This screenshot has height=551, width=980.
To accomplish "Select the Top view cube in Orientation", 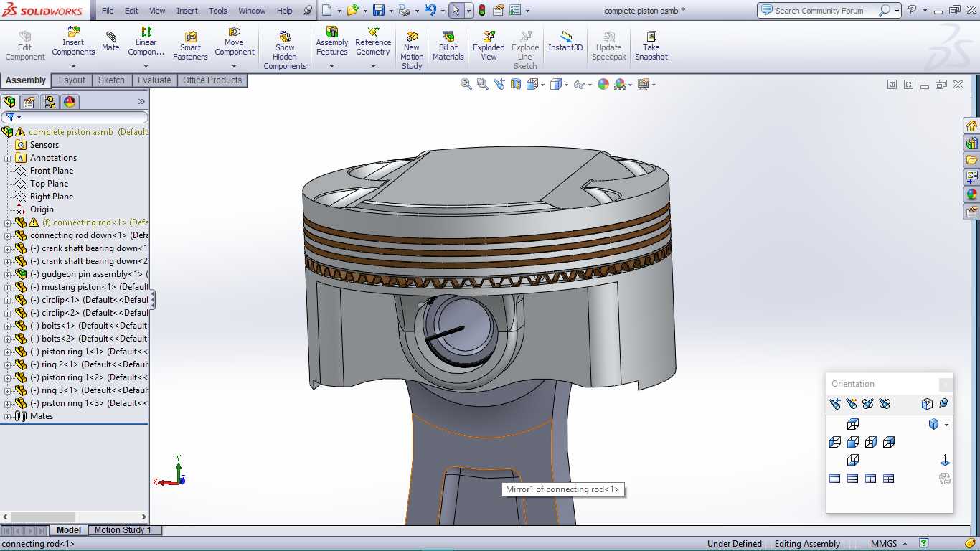I will point(853,424).
